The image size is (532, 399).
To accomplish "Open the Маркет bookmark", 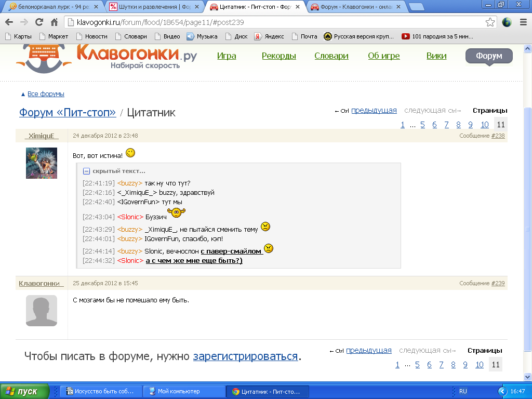I will (x=54, y=36).
